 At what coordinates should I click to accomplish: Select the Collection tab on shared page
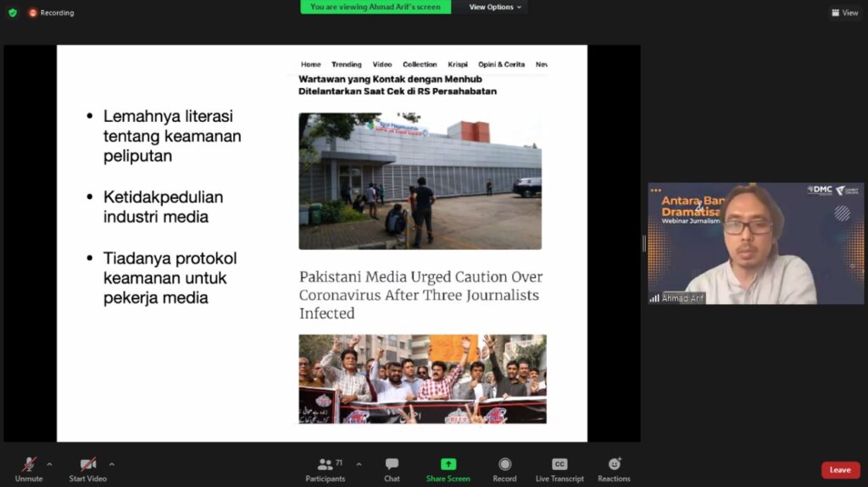pos(420,64)
